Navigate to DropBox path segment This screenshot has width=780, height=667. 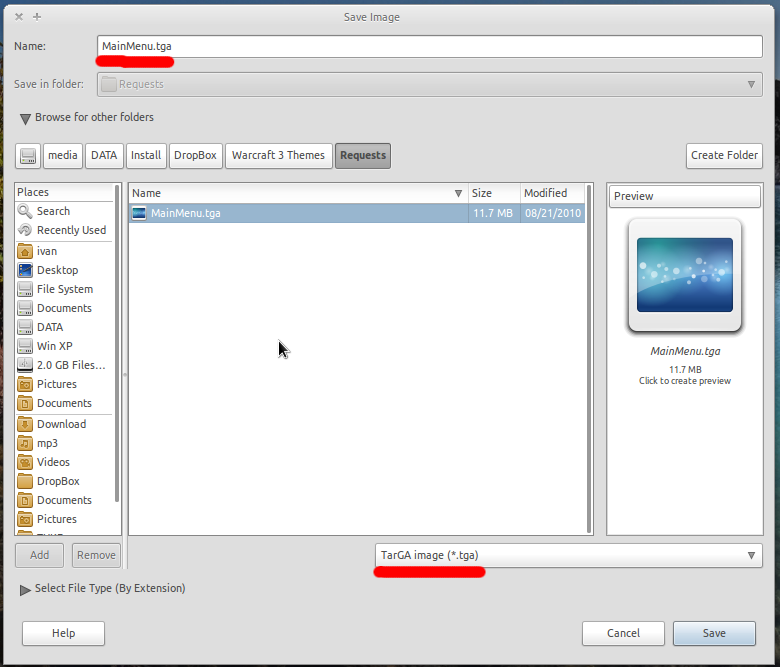click(x=195, y=156)
